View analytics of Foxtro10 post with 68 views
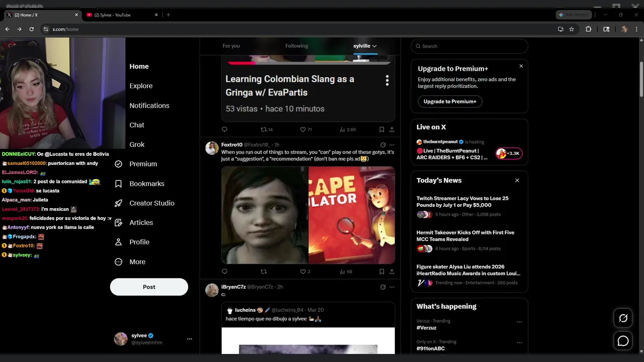 tap(346, 271)
